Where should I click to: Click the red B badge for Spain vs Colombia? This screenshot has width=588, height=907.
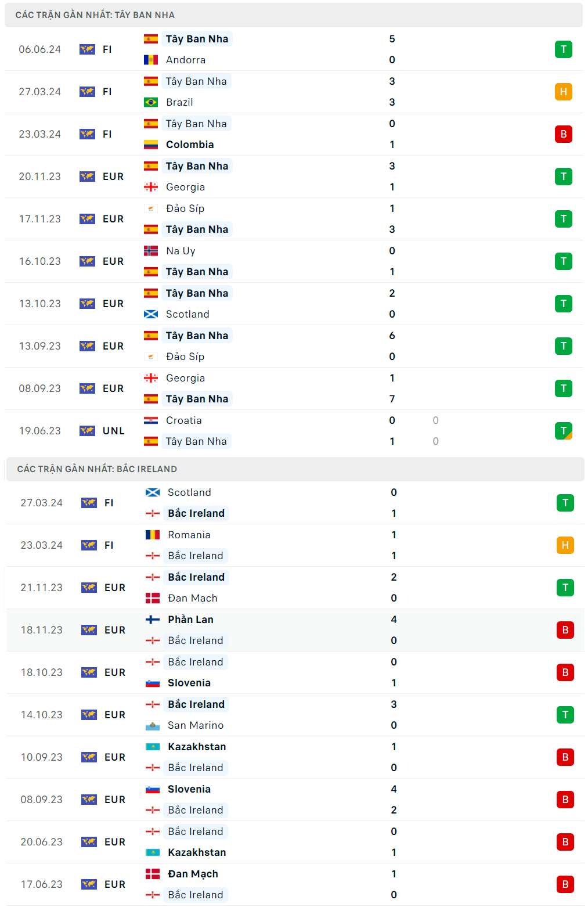point(563,134)
